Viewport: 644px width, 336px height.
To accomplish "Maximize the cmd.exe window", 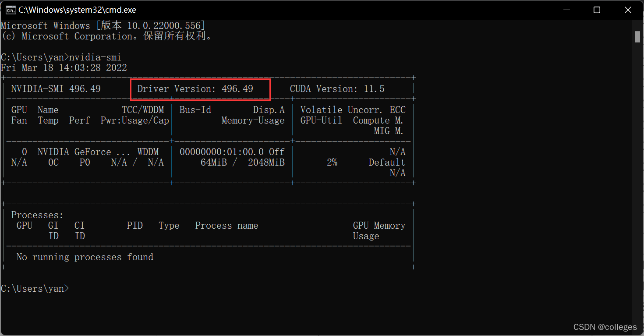I will (597, 10).
